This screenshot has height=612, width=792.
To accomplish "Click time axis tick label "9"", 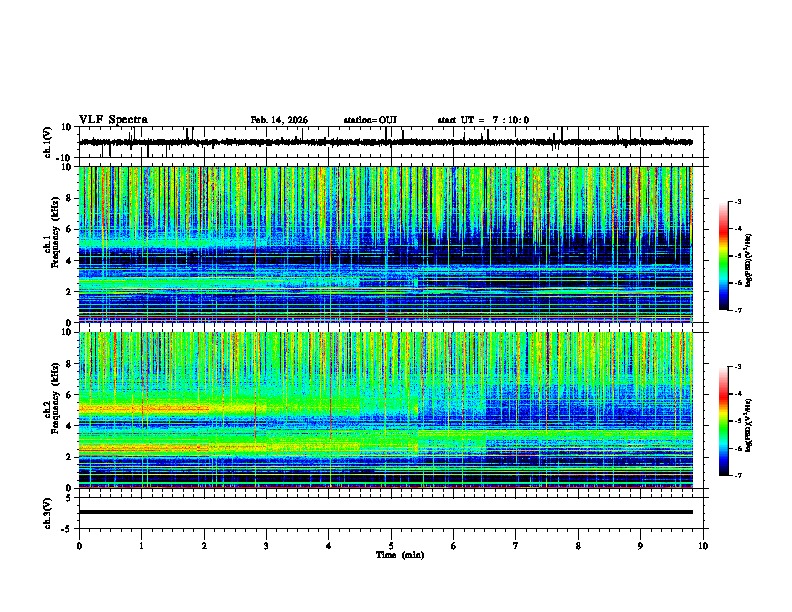I will click(640, 546).
